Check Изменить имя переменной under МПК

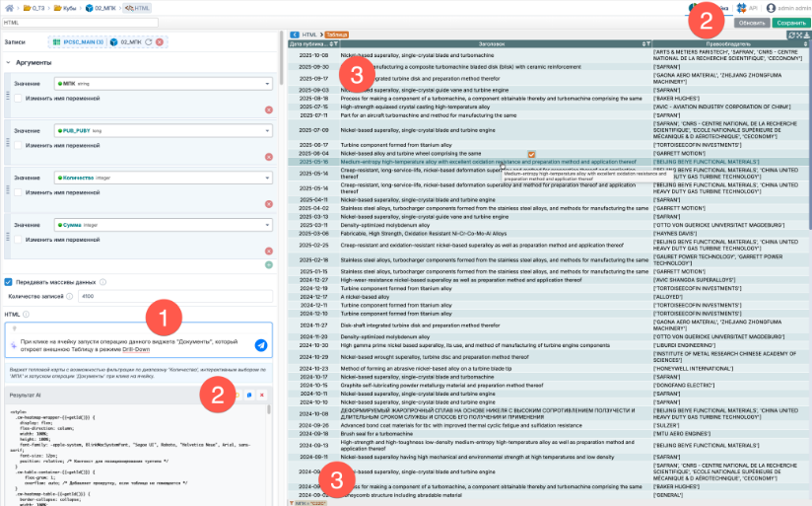click(19, 100)
